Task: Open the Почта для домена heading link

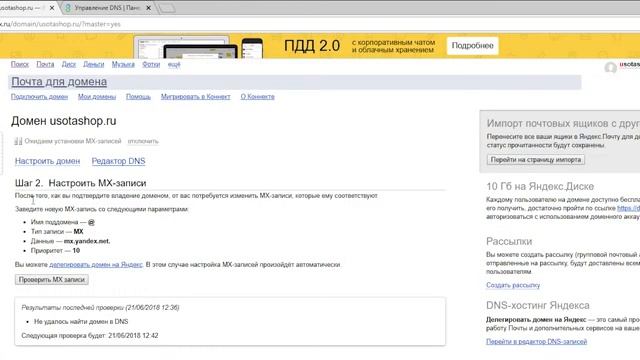Action: point(59,82)
